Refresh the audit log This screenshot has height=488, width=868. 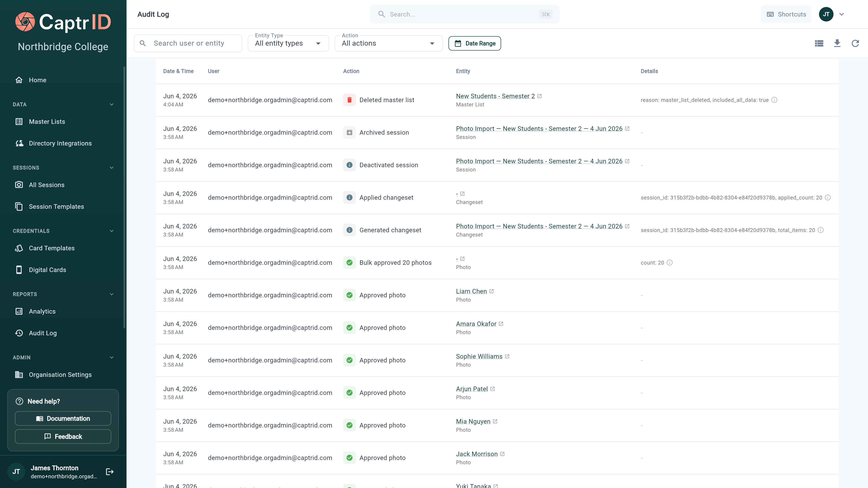coord(855,43)
